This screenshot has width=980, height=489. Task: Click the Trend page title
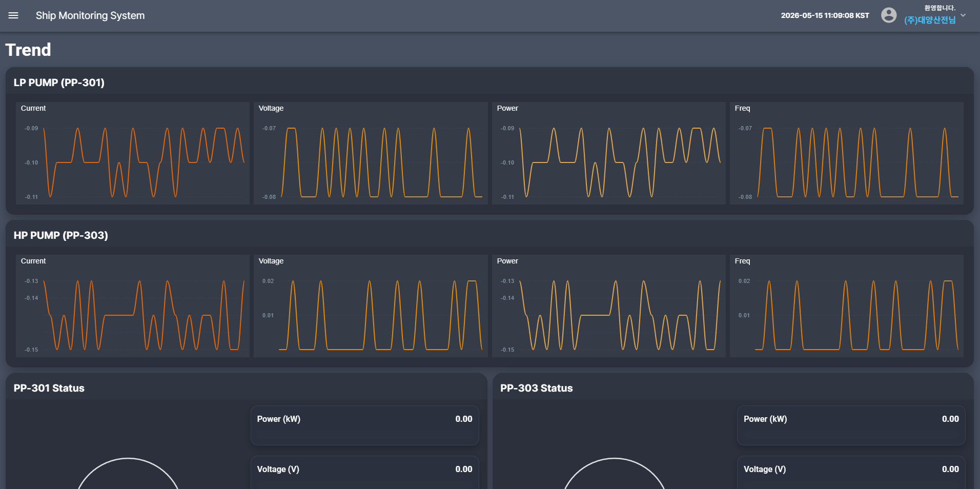28,50
